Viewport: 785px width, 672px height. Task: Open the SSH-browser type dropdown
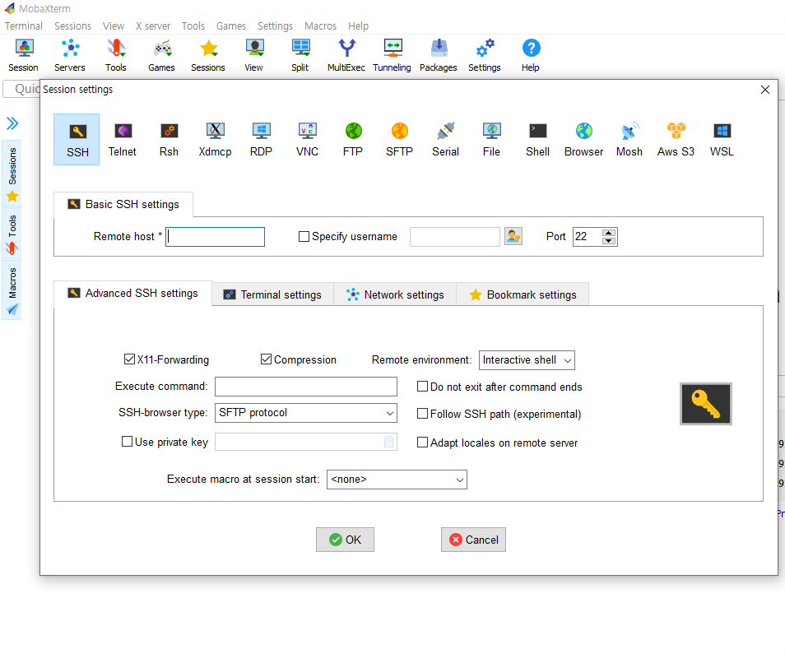(306, 413)
